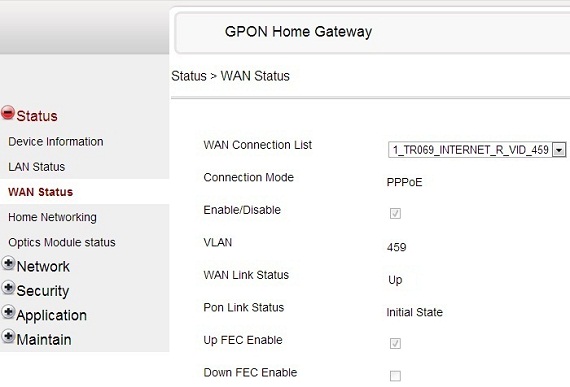Select the WAN Status menu item
Viewport: 570px width, 387px height.
coord(40,192)
